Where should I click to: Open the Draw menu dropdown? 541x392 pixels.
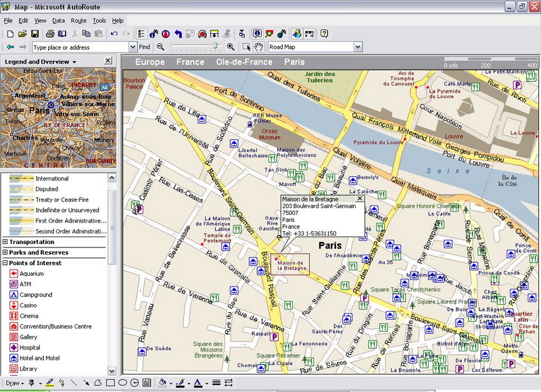pos(15,383)
